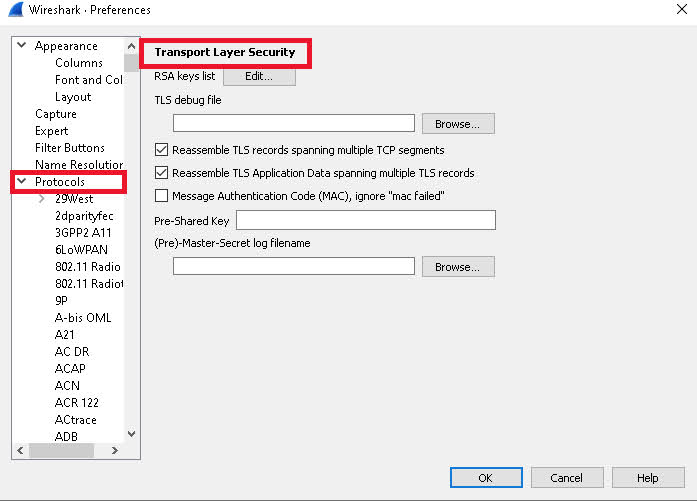Cancel the preferences dialog
697x501 pixels.
coord(567,477)
